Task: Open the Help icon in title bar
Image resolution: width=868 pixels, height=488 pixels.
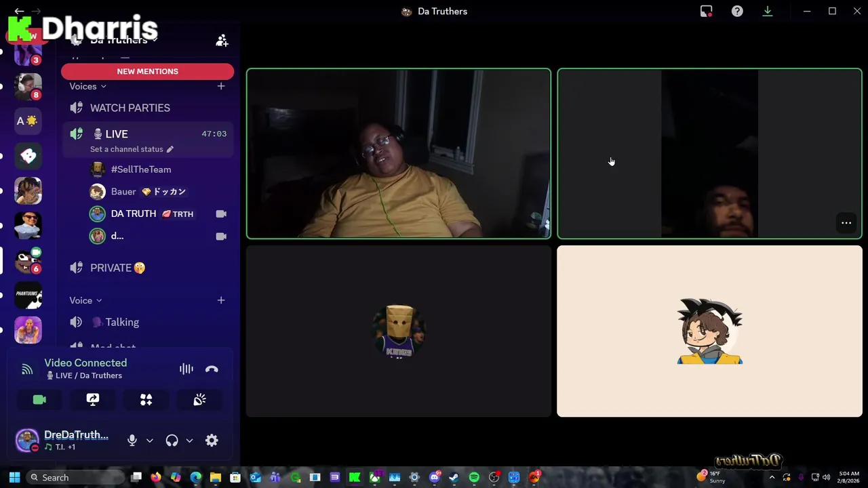Action: tap(737, 11)
